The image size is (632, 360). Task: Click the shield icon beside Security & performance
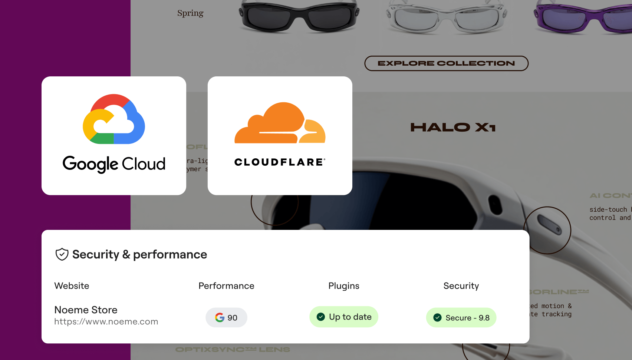pos(62,254)
